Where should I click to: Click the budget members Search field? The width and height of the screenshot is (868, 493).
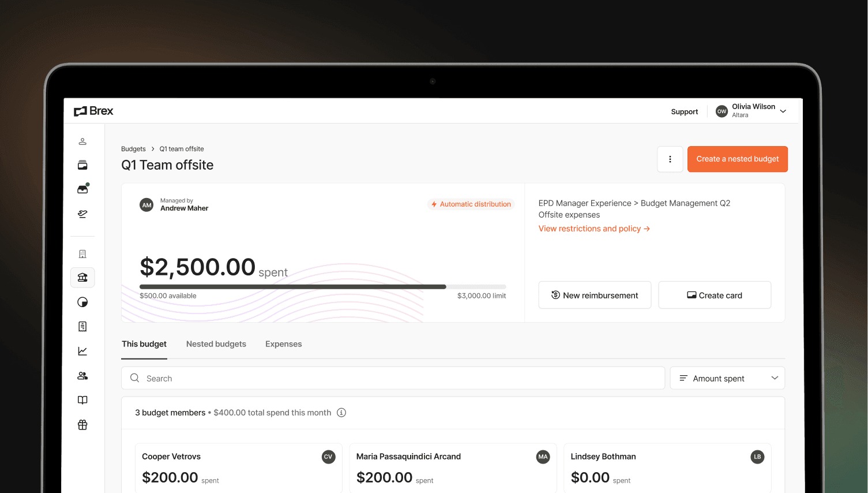click(392, 379)
